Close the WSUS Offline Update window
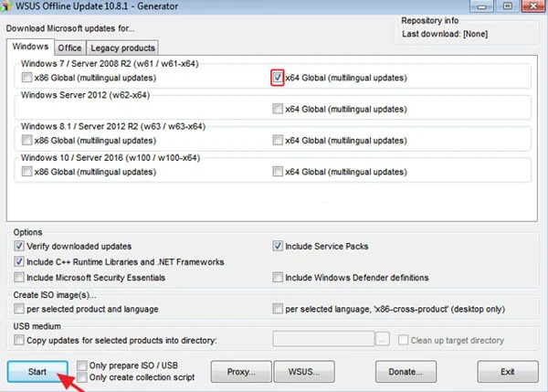Viewport: 548px width, 392px height. coord(533,6)
